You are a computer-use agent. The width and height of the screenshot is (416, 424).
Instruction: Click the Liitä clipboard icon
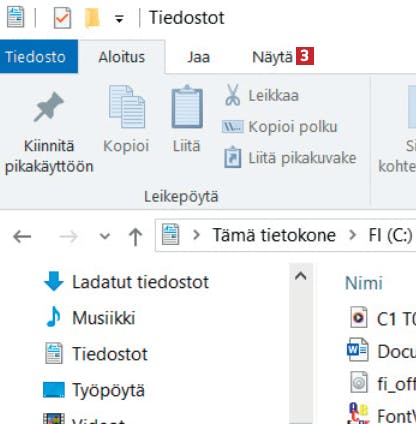coord(187,107)
